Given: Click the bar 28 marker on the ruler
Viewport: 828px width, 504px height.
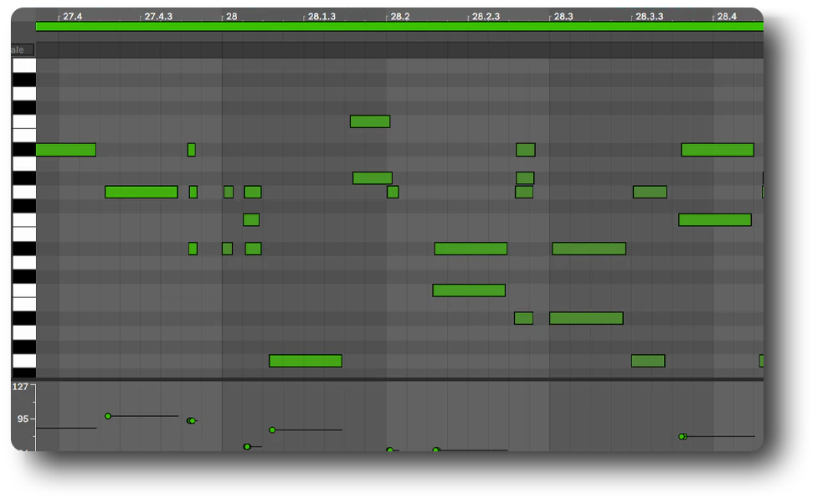Looking at the screenshot, I should 231,17.
